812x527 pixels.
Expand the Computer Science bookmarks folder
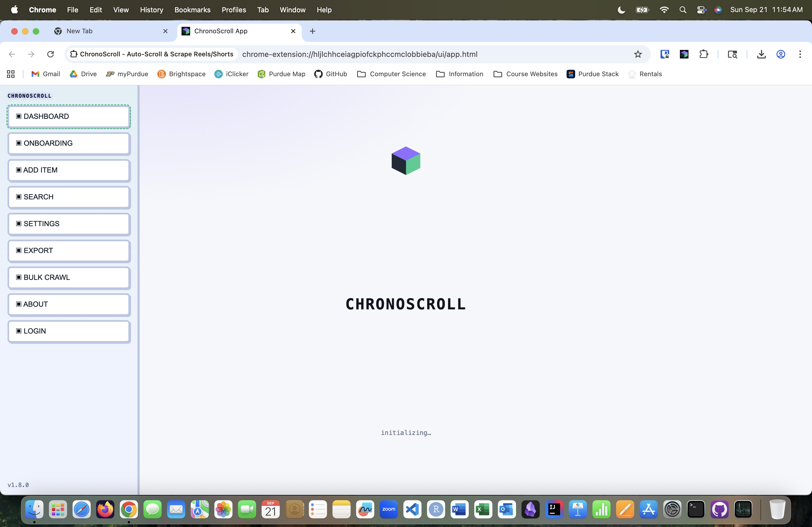pos(391,74)
